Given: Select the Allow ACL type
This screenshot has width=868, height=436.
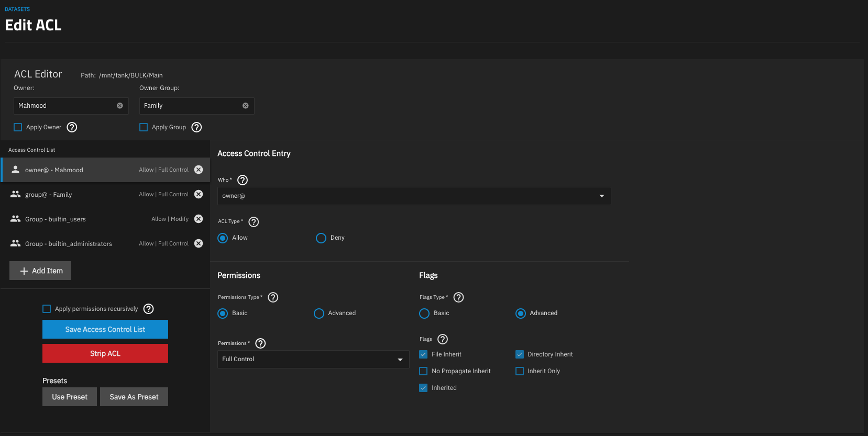Looking at the screenshot, I should [x=223, y=238].
